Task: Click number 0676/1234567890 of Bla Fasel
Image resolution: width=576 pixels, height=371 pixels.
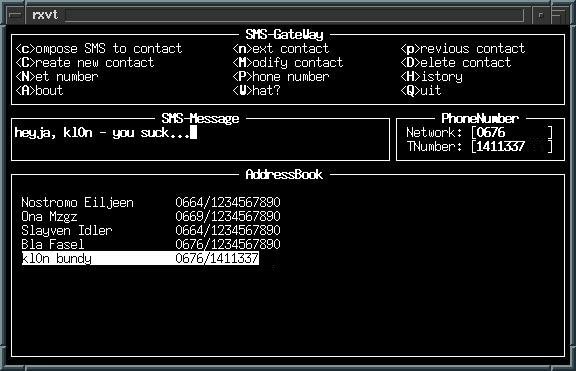Action: point(228,244)
